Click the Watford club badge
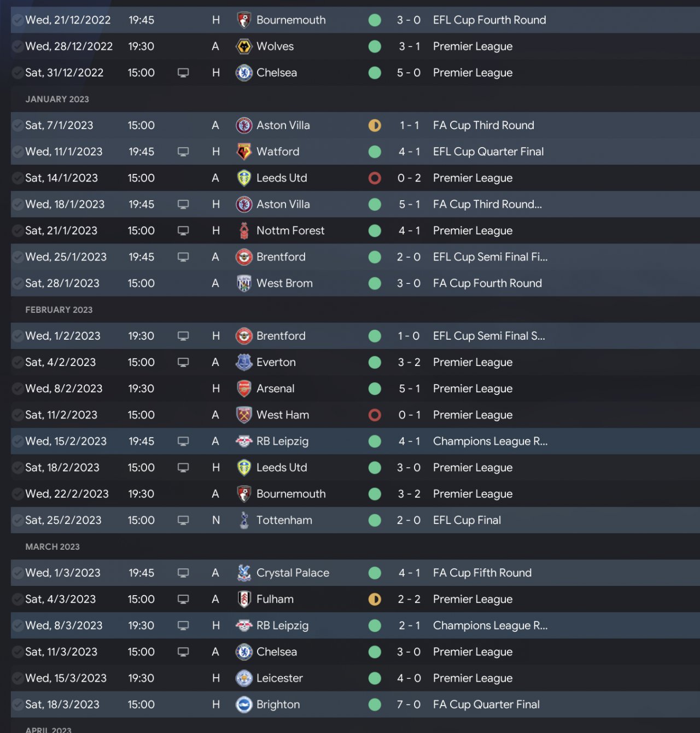 (x=244, y=152)
